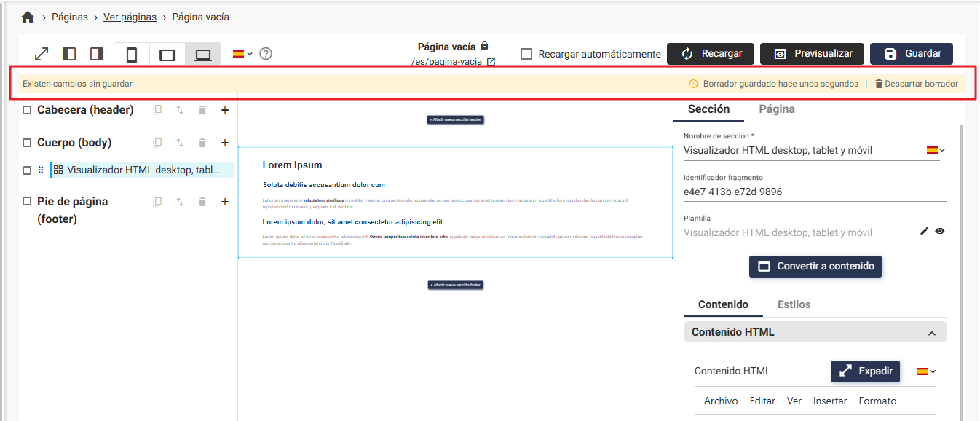980x421 pixels.
Task: Collapse the left sections panel
Action: pyautogui.click(x=69, y=53)
